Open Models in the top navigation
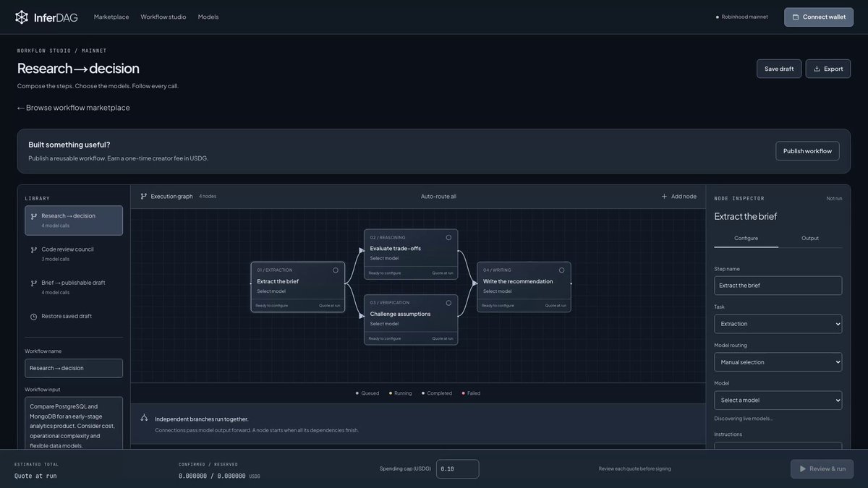This screenshot has width=868, height=488. point(208,17)
